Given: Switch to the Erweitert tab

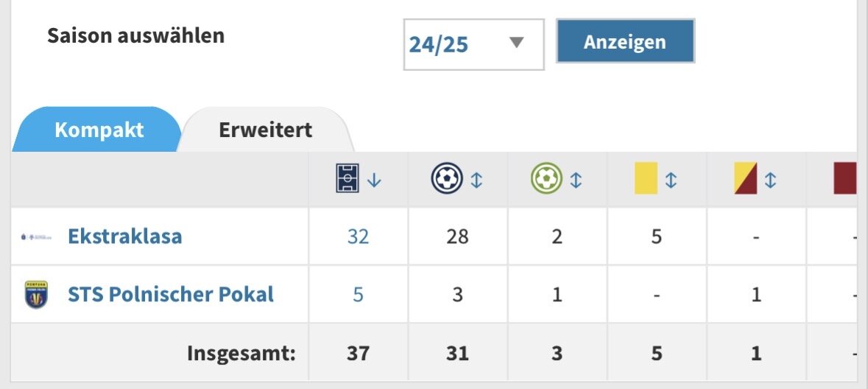Looking at the screenshot, I should [266, 130].
